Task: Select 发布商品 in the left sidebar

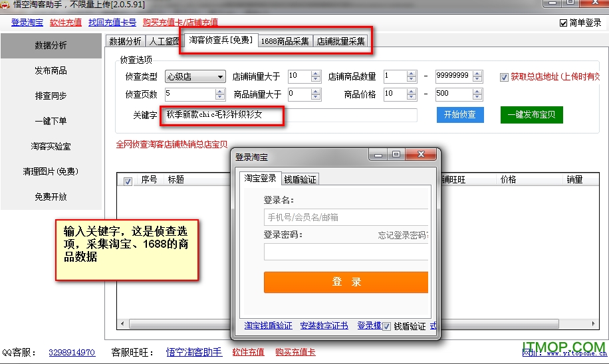Action: point(51,70)
